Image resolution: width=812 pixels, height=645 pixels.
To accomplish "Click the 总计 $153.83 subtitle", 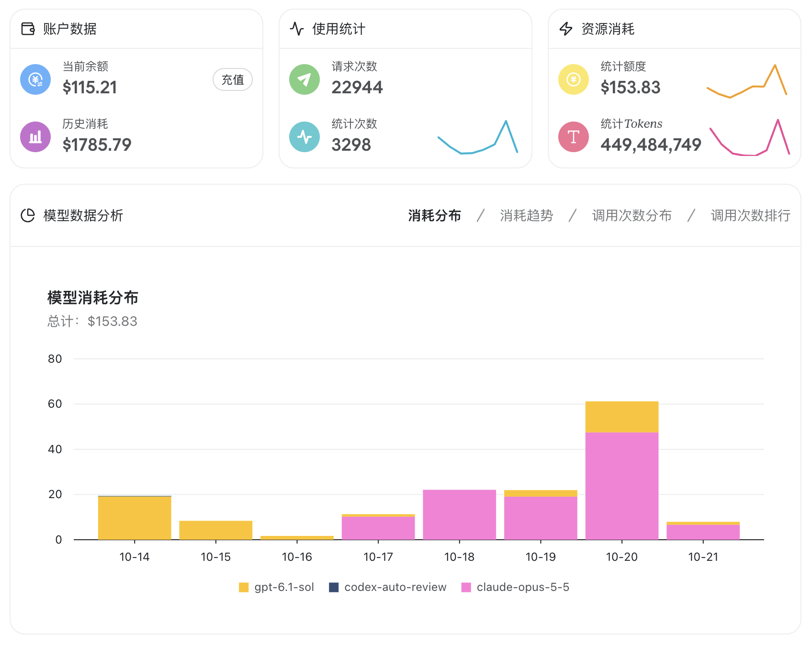I will pos(92,321).
